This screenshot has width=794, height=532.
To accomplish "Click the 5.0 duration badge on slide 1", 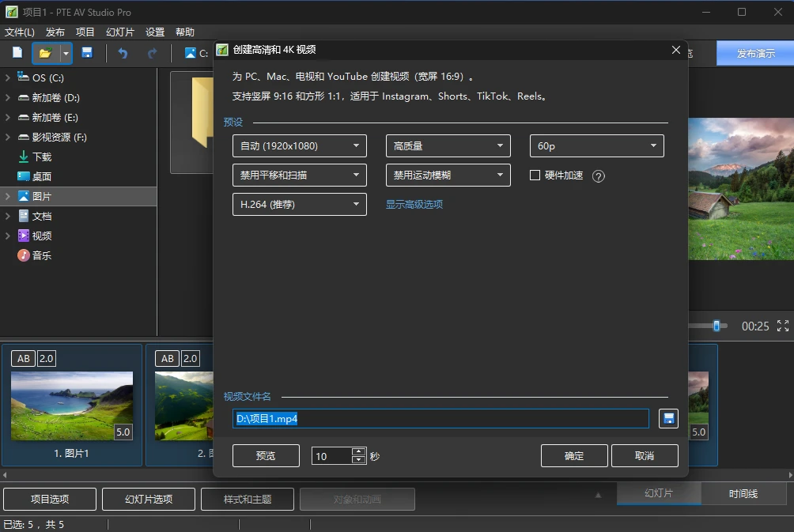I will (123, 432).
